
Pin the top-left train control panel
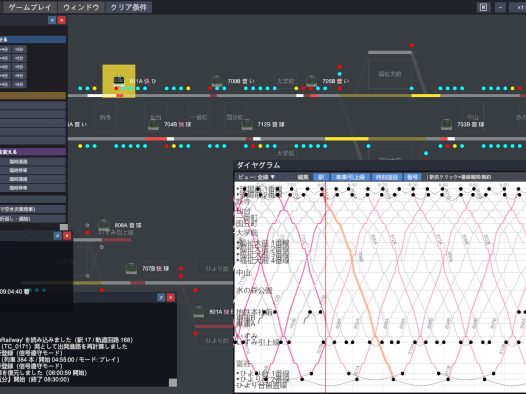click(x=52, y=20)
